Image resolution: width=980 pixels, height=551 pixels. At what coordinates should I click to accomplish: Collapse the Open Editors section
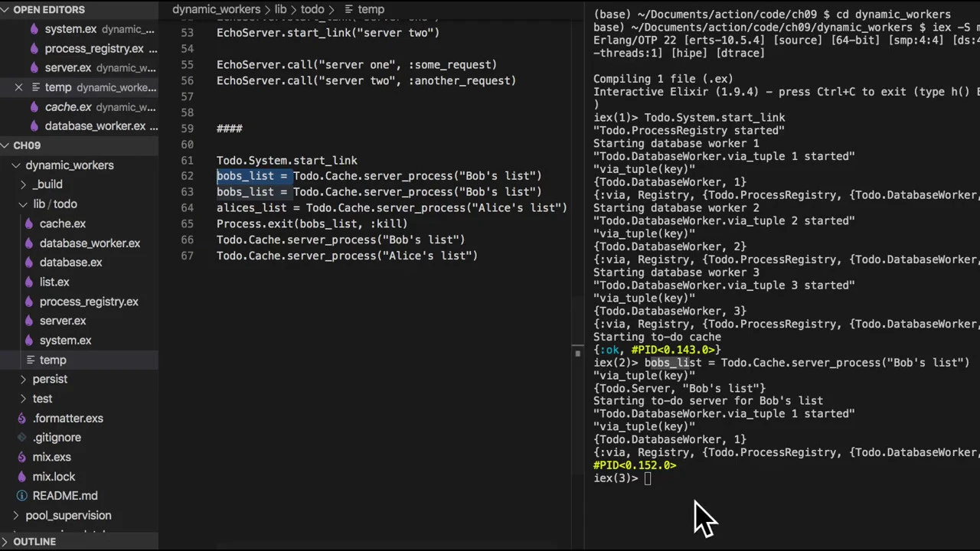point(5,9)
